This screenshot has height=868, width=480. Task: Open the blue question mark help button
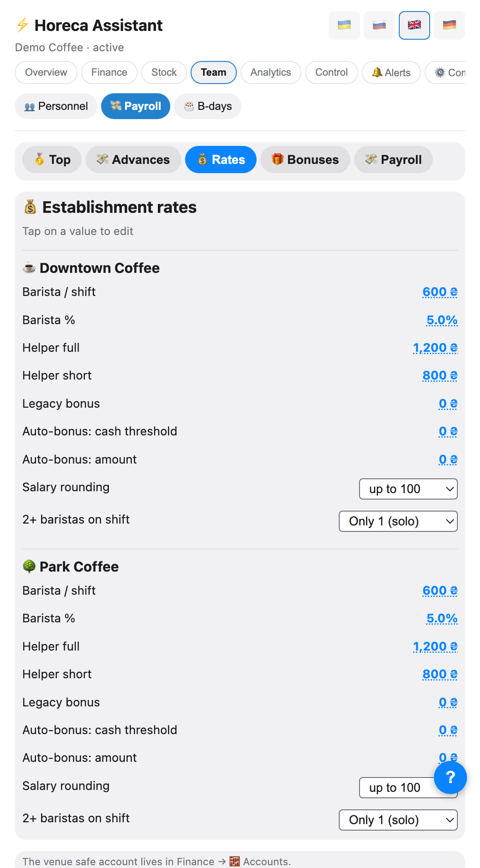[x=450, y=778]
